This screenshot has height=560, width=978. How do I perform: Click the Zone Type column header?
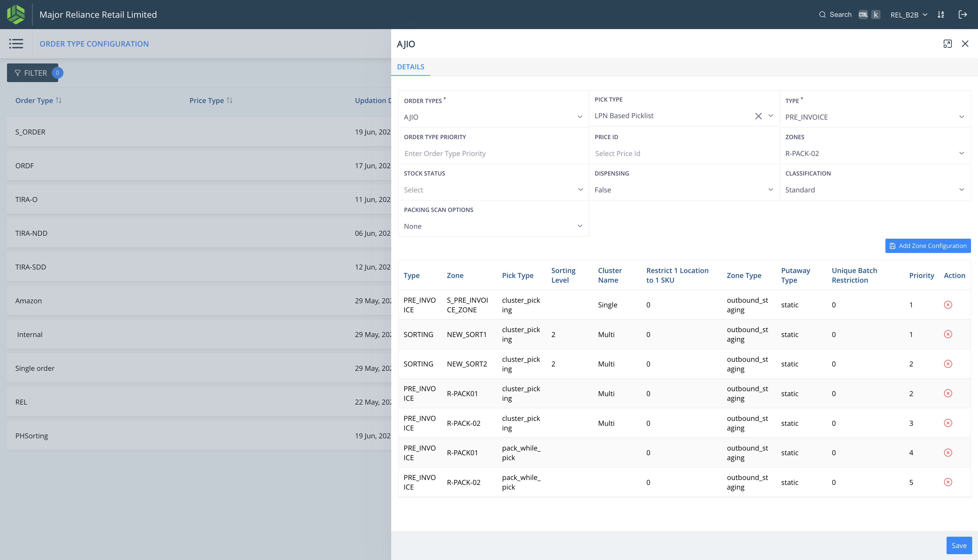744,275
